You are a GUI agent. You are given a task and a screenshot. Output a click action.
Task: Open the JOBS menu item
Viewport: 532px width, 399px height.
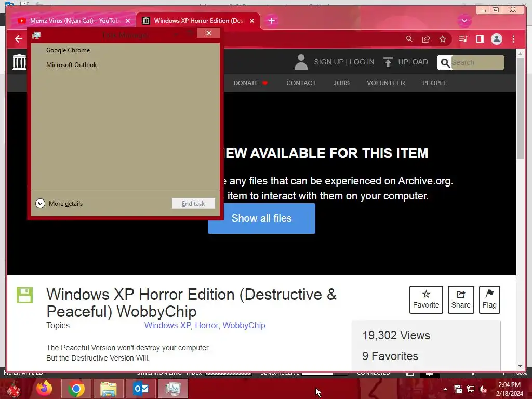click(341, 83)
